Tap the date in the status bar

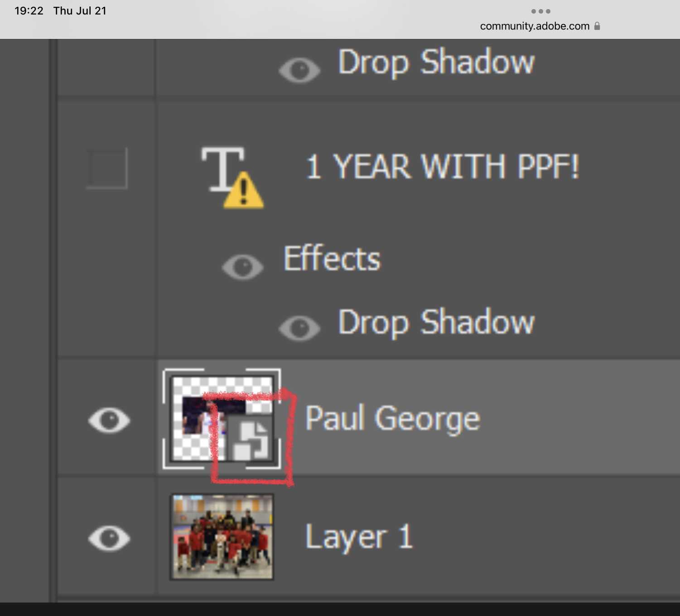click(79, 10)
